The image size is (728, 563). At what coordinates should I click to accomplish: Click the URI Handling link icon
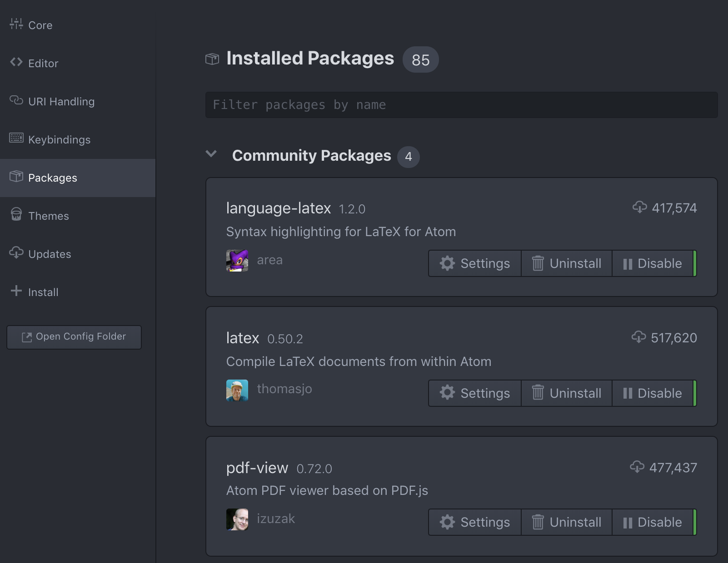16,100
